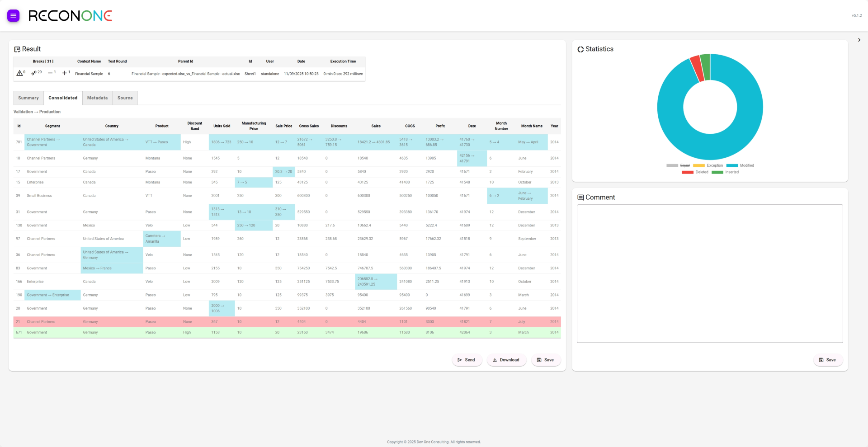Open the purple hamburger menu
Screen dimensions: 868x447
click(13, 16)
